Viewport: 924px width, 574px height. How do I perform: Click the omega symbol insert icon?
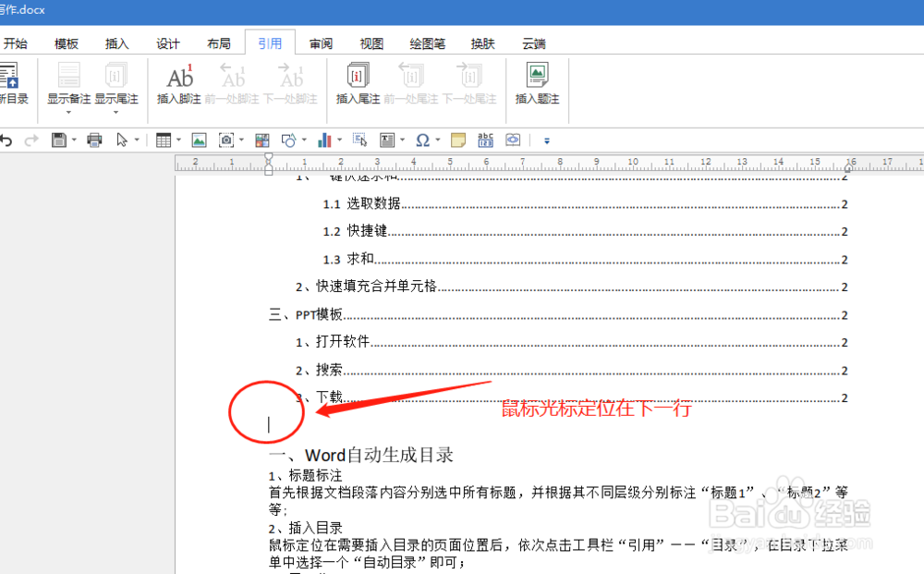pyautogui.click(x=423, y=140)
